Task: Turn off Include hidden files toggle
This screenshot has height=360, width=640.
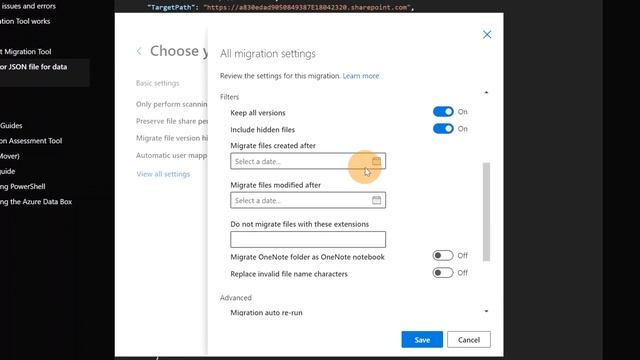Action: pyautogui.click(x=443, y=129)
